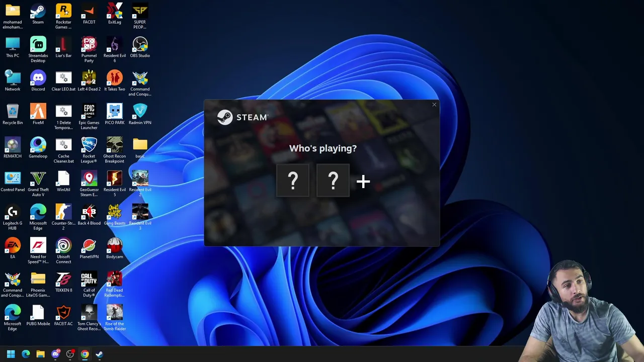Select the PICO PARK icon
Screen dimensions: 644x362
(x=115, y=115)
